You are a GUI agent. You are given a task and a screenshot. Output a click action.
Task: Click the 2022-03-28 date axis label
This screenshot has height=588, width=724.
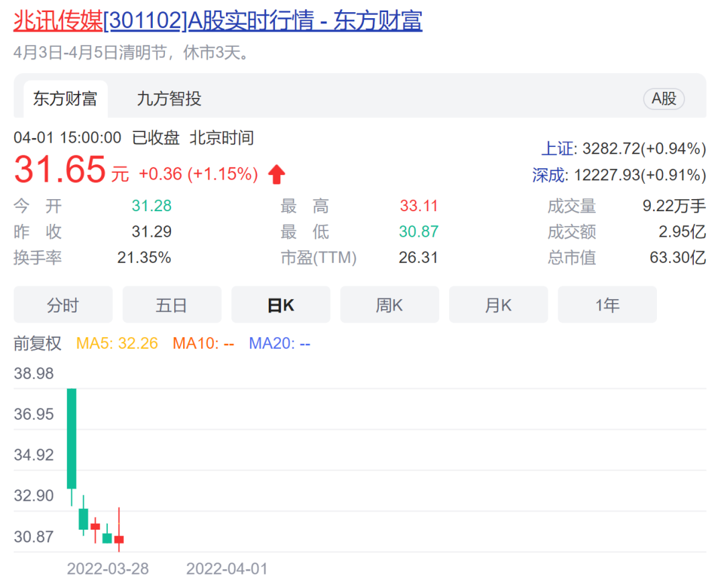point(108,569)
